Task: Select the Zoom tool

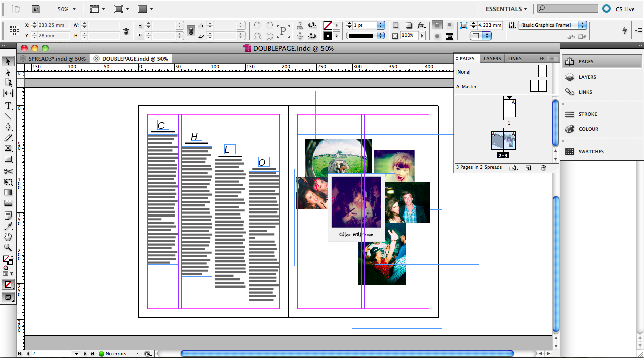Action: (x=8, y=247)
